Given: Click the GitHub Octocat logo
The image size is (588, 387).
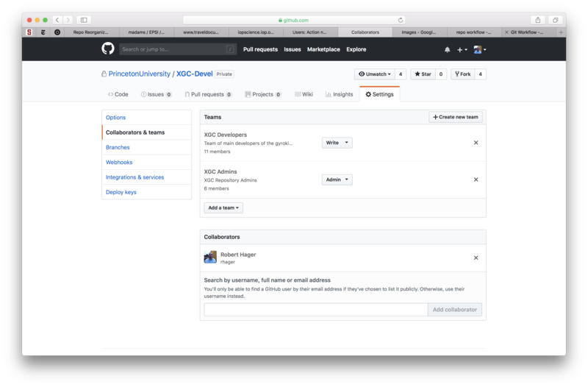Looking at the screenshot, I should pos(108,49).
